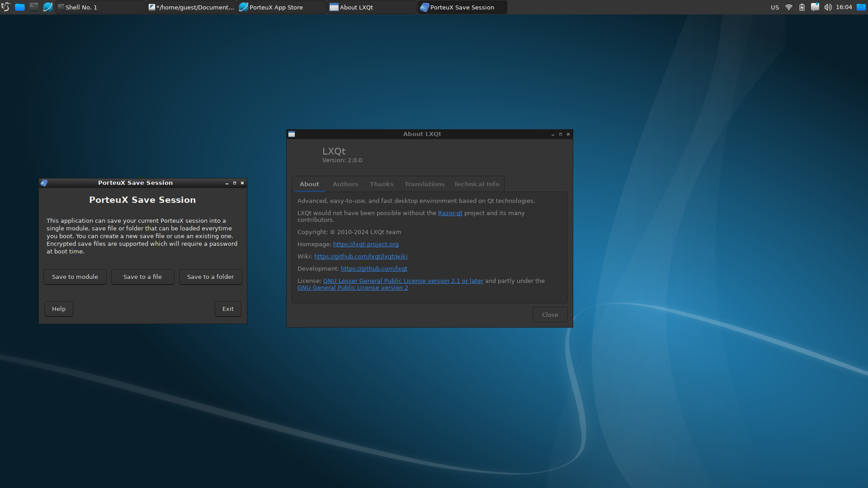Viewport: 868px width, 488px height.
Task: Open the US keyboard layout indicator
Action: [x=775, y=7]
